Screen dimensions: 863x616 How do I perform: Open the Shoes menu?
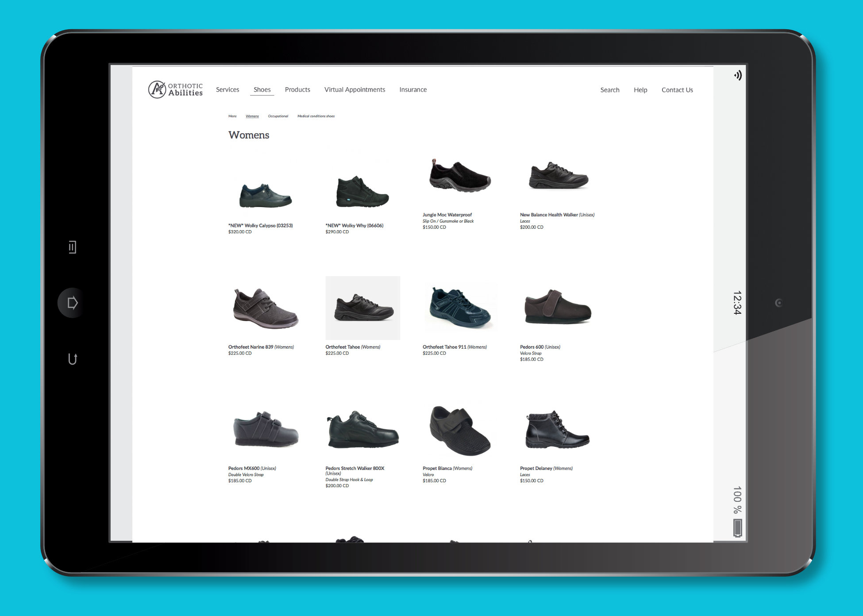[262, 89]
